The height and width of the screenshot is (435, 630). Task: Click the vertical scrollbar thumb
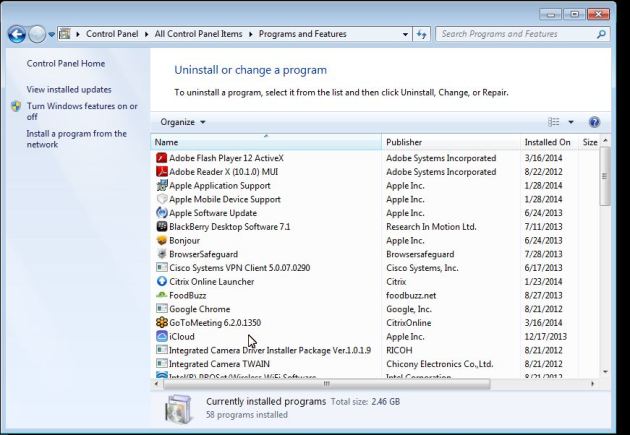(x=605, y=176)
